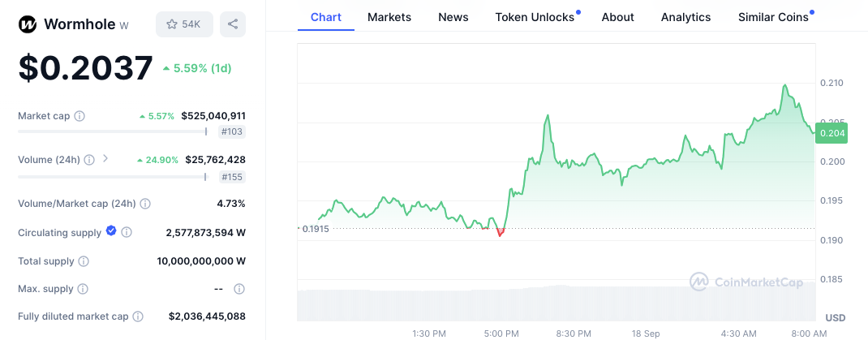Click the Wormhole logo icon
The height and width of the screenshot is (340, 868).
tap(28, 24)
